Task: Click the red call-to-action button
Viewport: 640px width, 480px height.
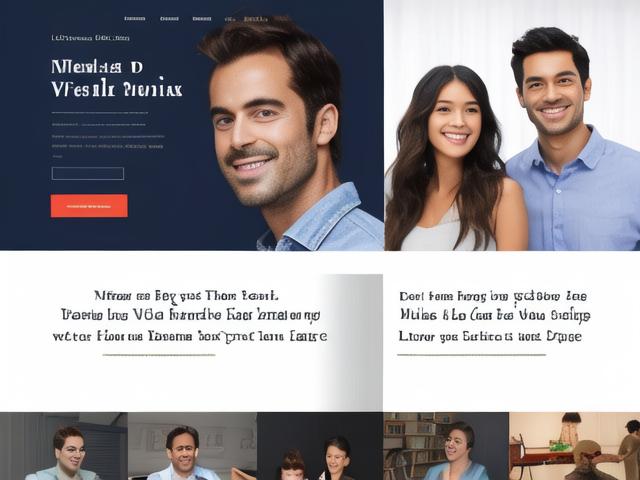Action: (x=89, y=206)
